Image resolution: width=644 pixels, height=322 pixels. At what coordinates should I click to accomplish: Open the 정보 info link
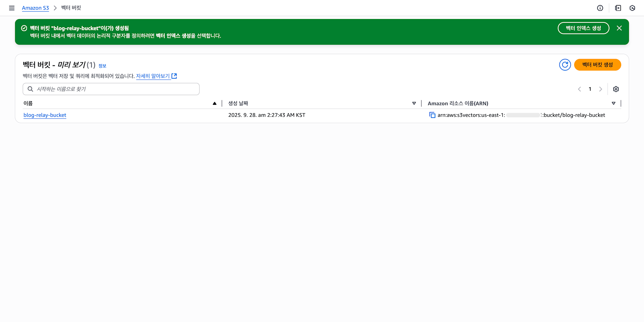point(102,66)
